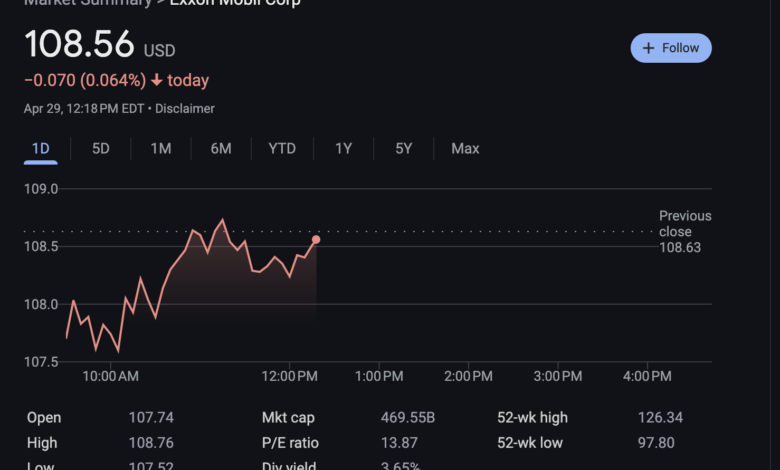Select the 1D time range tab
The image size is (780, 470).
(41, 149)
